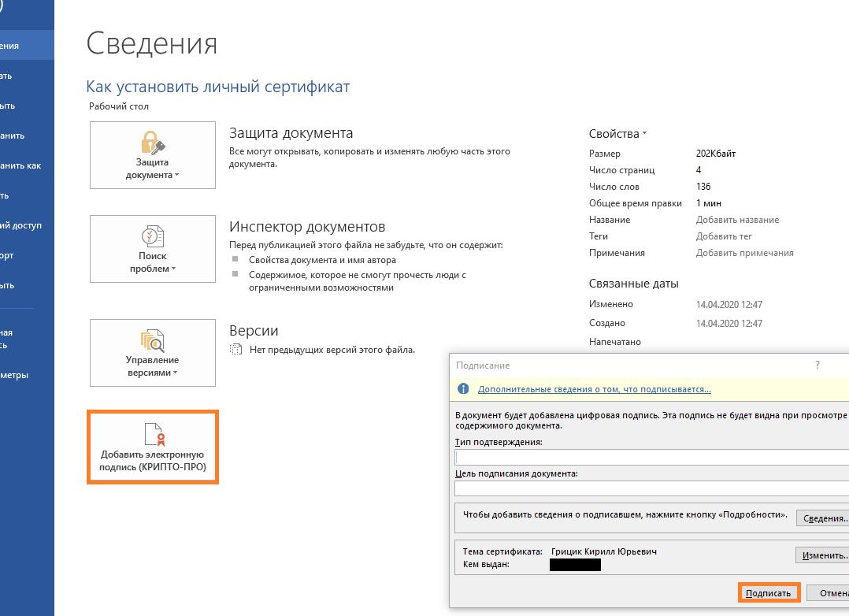849x616 pixels.
Task: Click the Связанные даты heading
Action: [633, 284]
